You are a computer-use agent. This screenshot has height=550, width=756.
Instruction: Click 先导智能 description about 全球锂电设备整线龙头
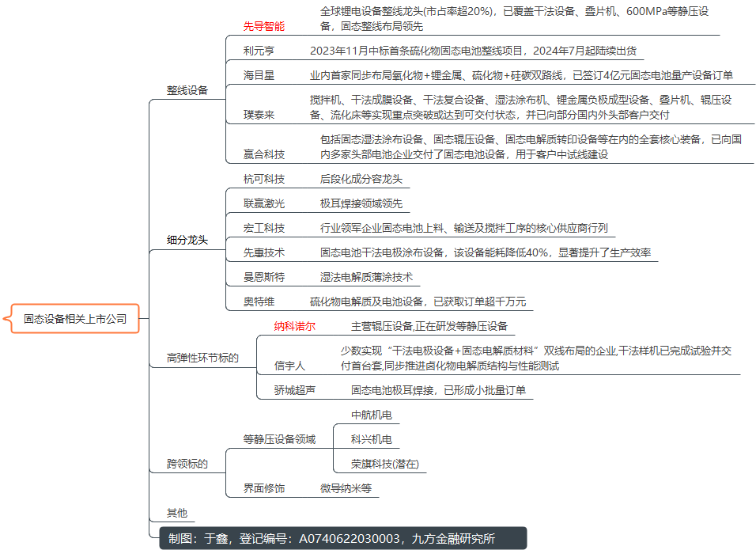pos(515,19)
